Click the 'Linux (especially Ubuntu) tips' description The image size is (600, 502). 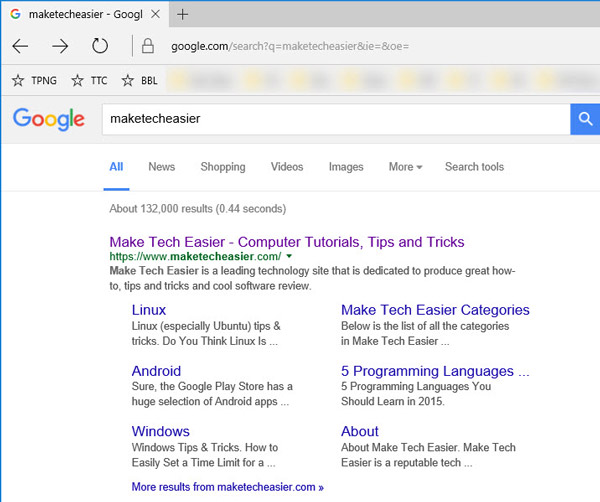pyautogui.click(x=206, y=334)
